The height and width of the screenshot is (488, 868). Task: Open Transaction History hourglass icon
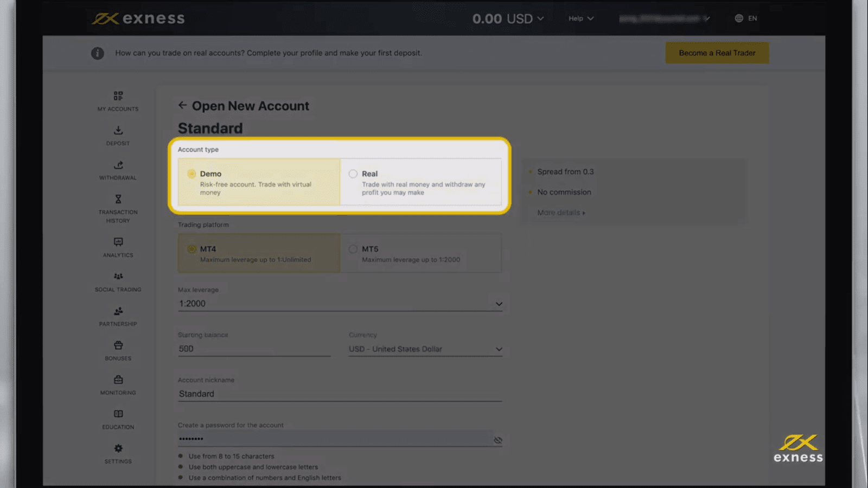pyautogui.click(x=118, y=199)
